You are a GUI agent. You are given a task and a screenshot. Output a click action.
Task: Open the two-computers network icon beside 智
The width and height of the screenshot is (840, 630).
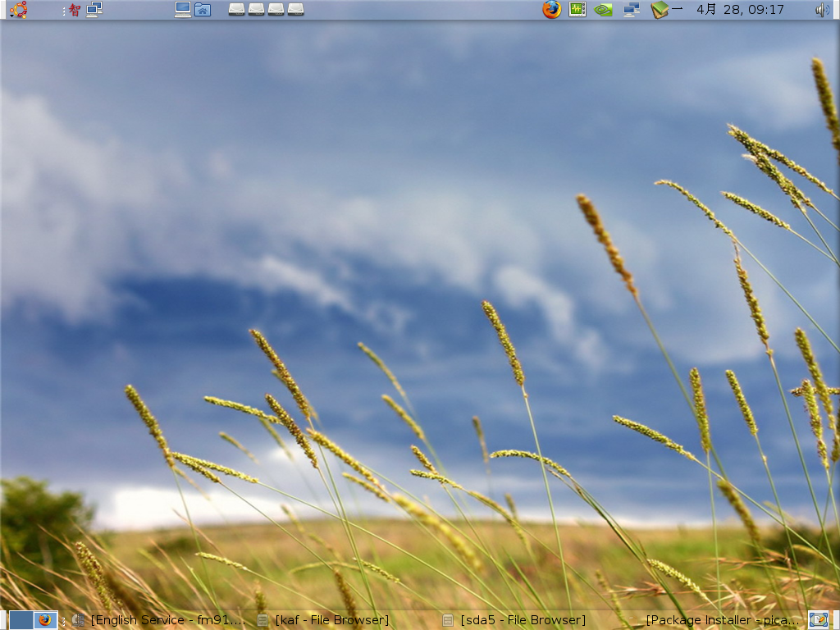click(94, 10)
